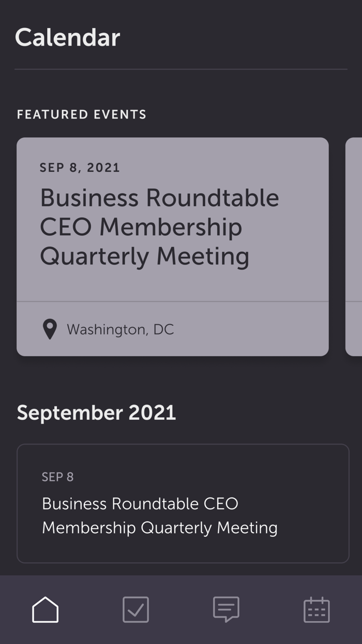Open the house-shaped navigation icon
Screen dimensions: 362x644
[x=46, y=609]
